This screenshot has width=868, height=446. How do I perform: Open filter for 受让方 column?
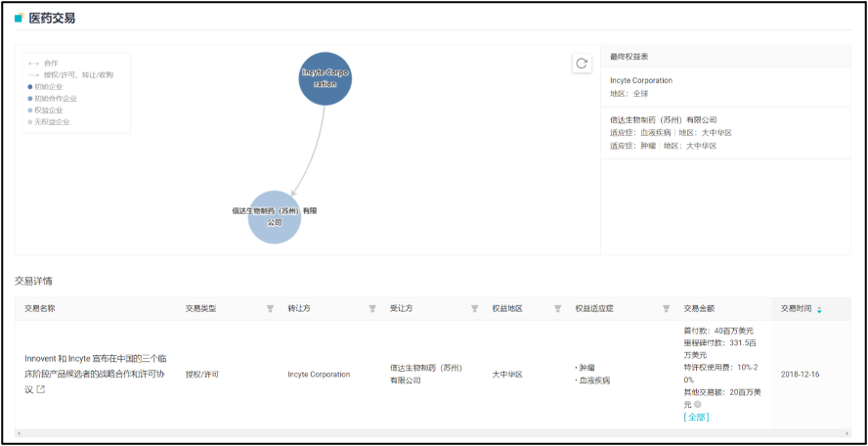click(x=474, y=309)
